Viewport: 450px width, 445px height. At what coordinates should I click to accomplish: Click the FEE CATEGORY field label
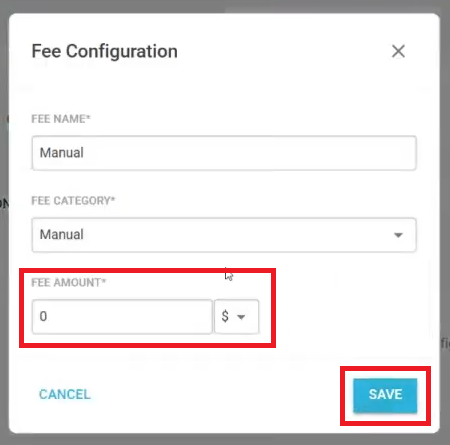[73, 200]
